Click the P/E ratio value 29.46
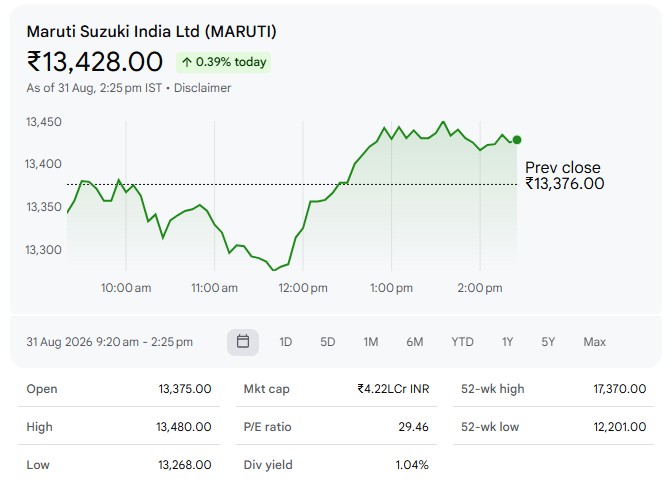This screenshot has height=485, width=672. coord(413,427)
